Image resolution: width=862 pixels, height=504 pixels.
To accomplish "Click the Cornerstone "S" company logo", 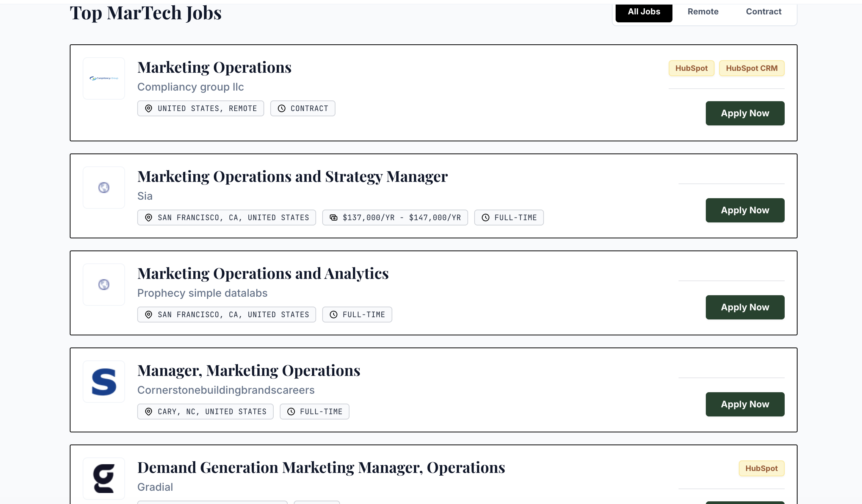I will coord(103,382).
